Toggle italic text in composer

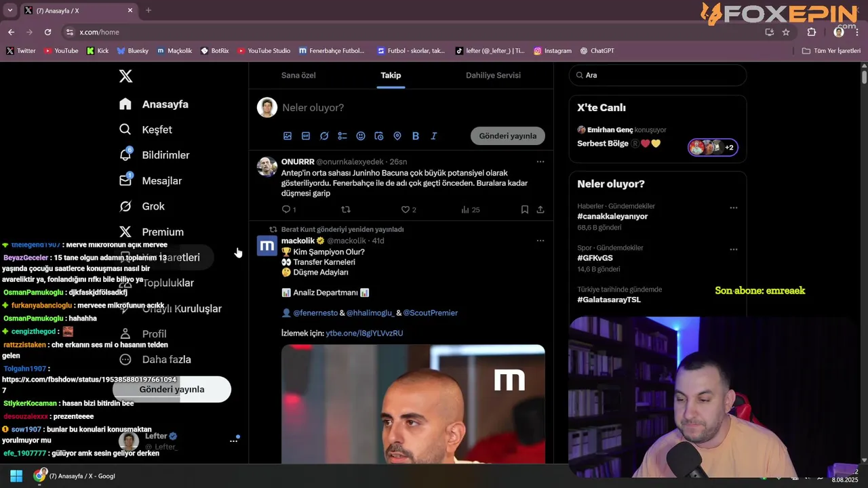[x=434, y=136]
